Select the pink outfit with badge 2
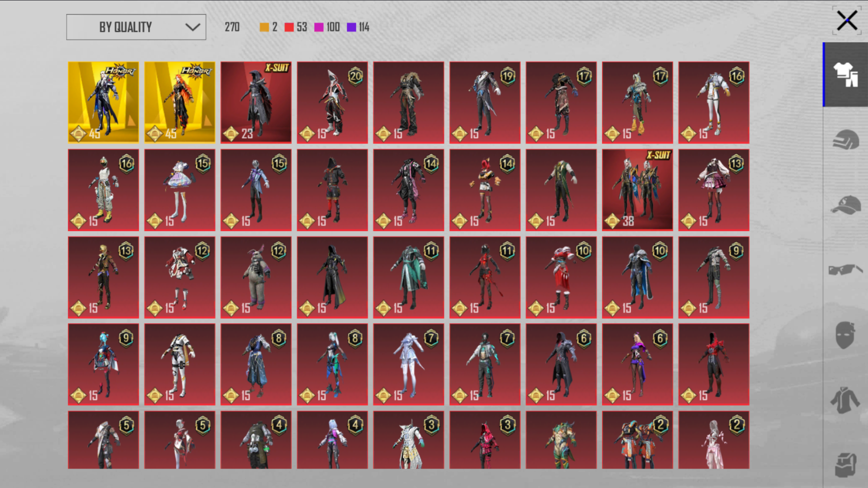The width and height of the screenshot is (868, 488). pyautogui.click(x=714, y=440)
